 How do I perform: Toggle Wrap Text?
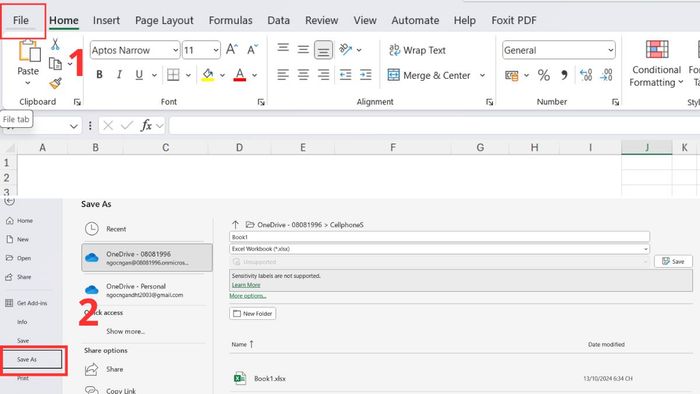point(417,50)
